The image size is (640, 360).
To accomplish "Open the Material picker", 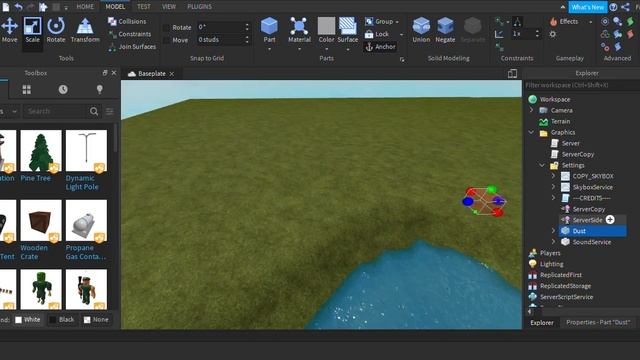I will (x=299, y=30).
